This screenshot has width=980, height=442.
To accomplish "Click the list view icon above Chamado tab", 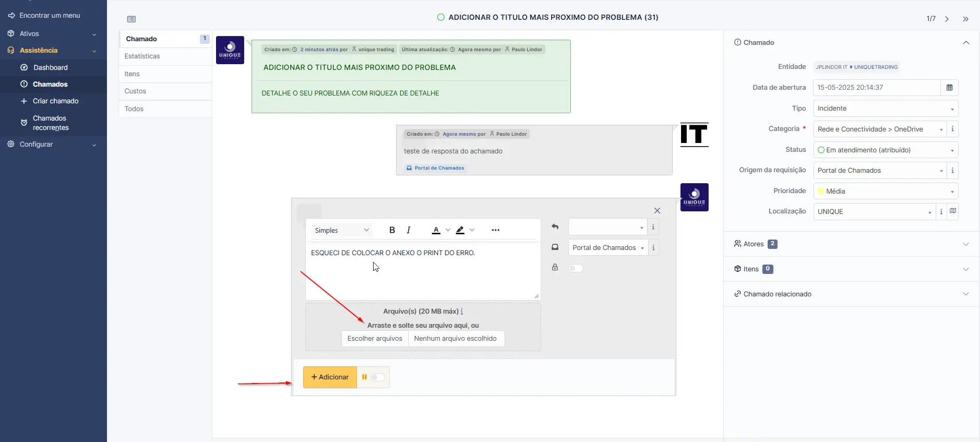I will [132, 19].
